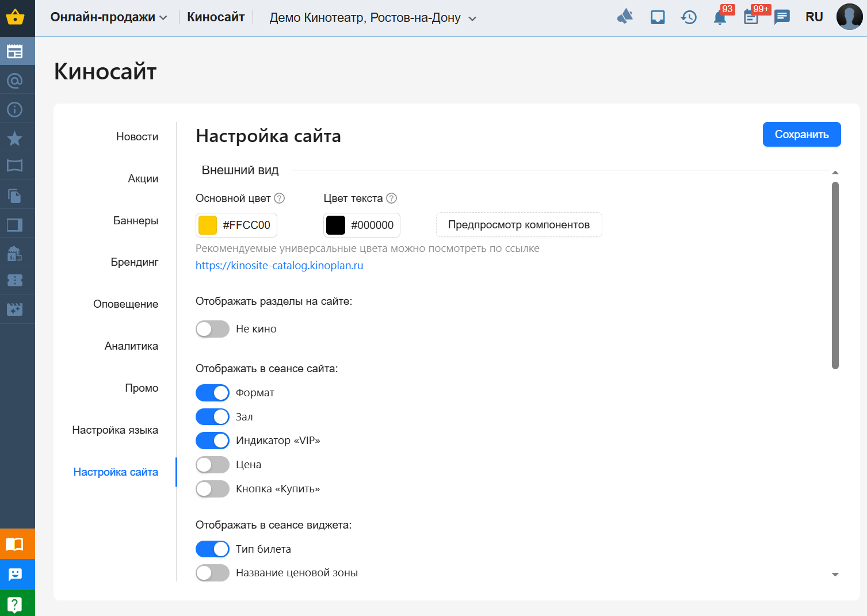The height and width of the screenshot is (616, 867).
Task: Disable the Формат toggle
Action: pos(212,393)
